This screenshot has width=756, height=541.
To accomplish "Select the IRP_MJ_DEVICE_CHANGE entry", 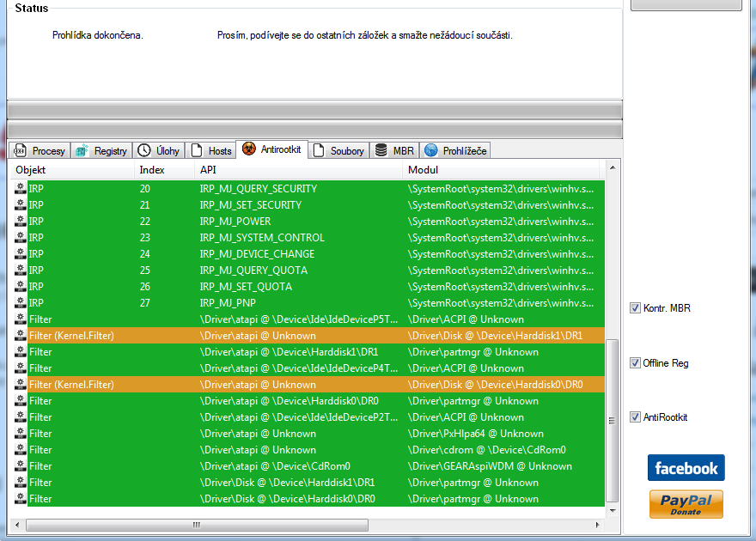I will click(x=257, y=254).
